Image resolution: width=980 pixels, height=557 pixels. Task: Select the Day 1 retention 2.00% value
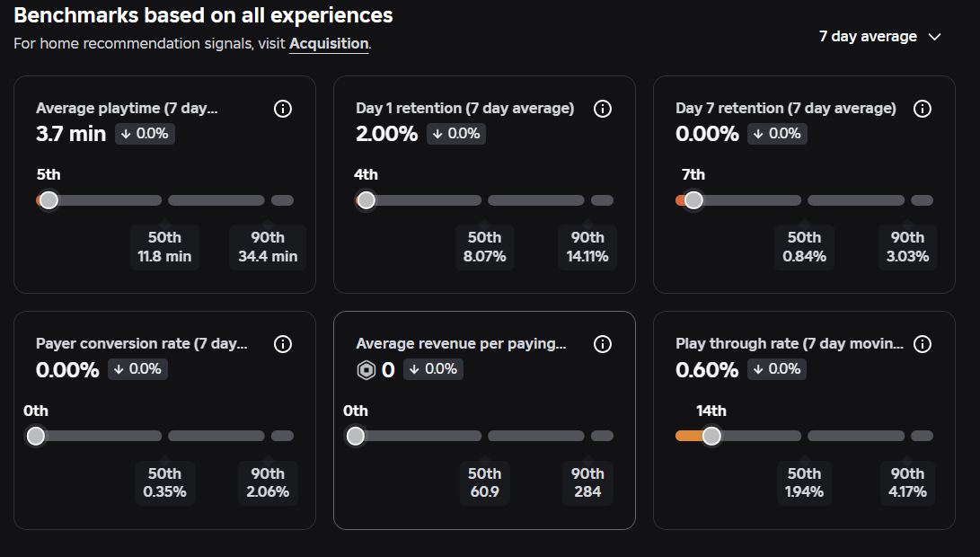(x=387, y=134)
